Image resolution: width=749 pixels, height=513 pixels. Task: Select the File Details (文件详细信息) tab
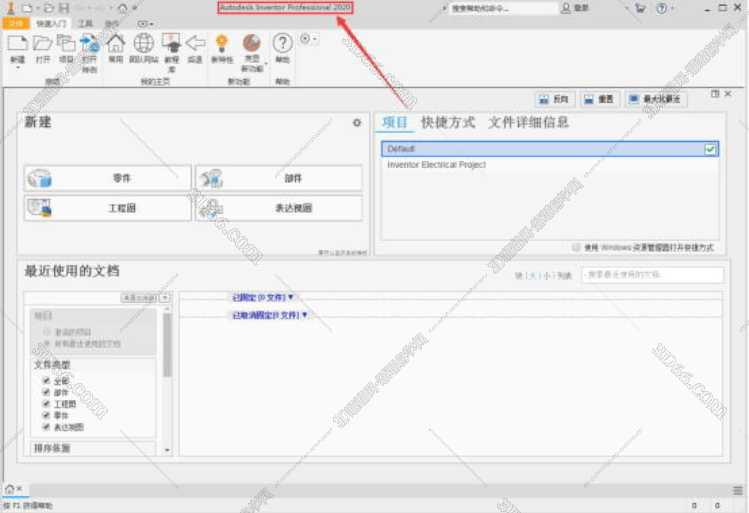pos(528,122)
